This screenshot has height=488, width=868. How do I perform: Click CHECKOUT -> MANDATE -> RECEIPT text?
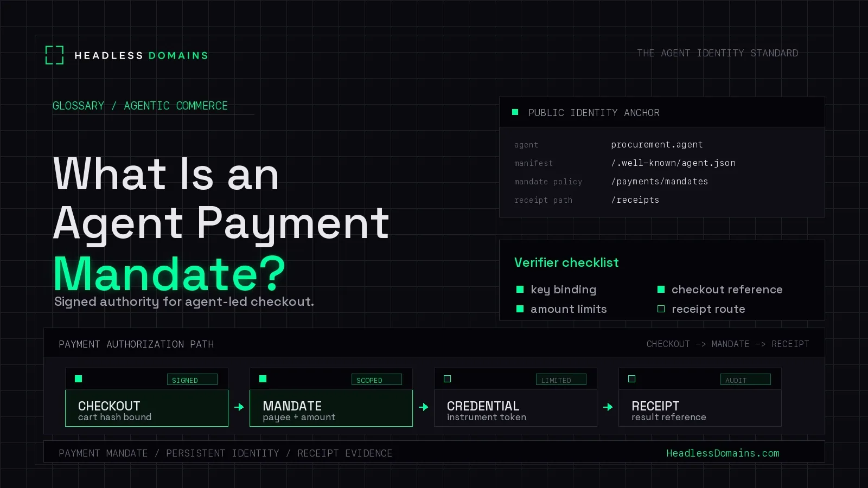(x=727, y=344)
